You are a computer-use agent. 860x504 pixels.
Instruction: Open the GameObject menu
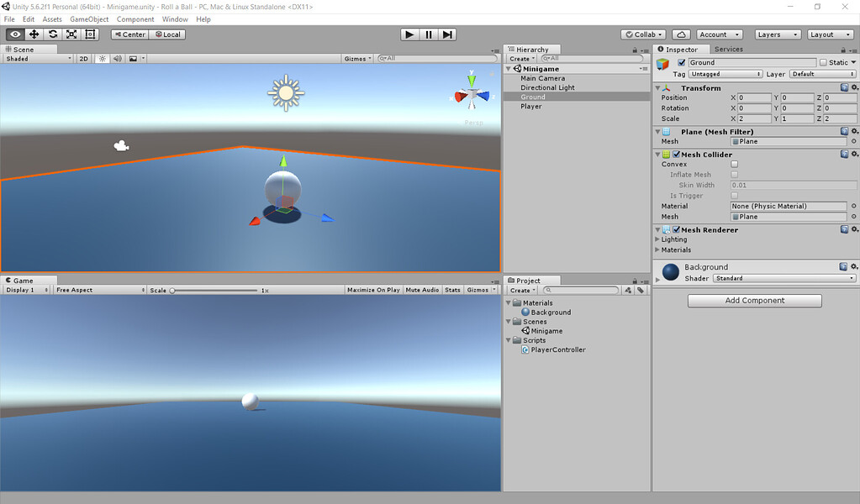[x=88, y=18]
